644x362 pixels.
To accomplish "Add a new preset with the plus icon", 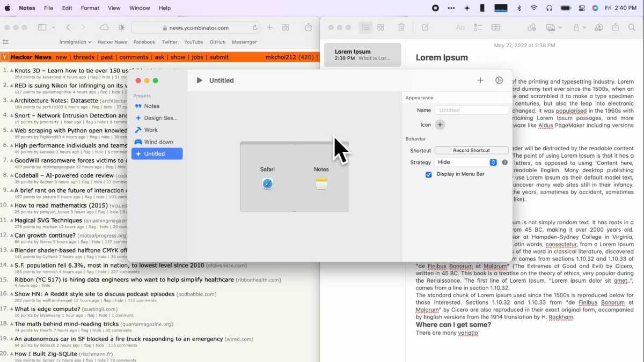I will [480, 80].
